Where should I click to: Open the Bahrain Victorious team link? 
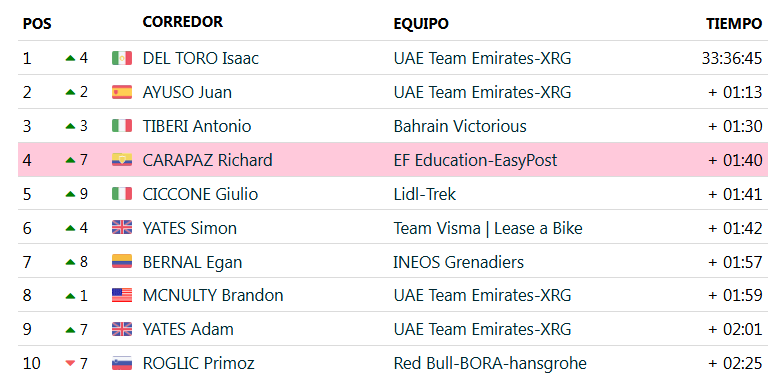coord(460,126)
